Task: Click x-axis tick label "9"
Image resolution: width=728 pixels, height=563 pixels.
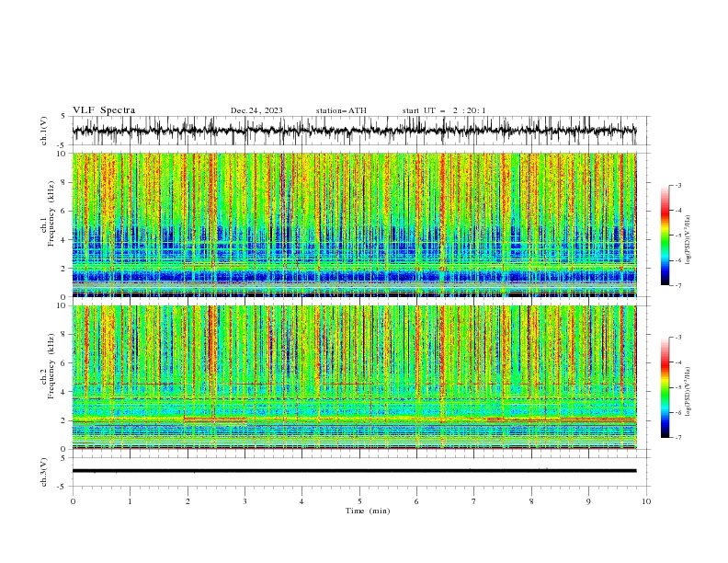Action: [588, 501]
